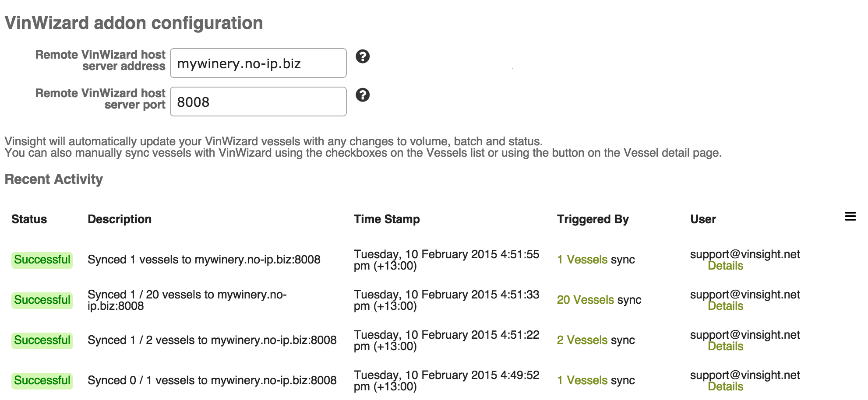This screenshot has width=868, height=400.
Task: Open Details for the 4:51:33 sync
Action: tap(726, 306)
